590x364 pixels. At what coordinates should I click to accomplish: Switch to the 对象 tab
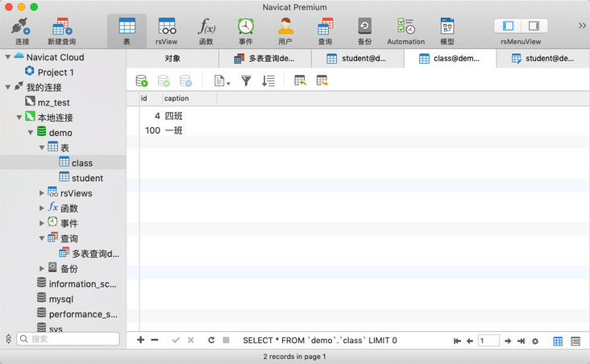click(x=172, y=59)
